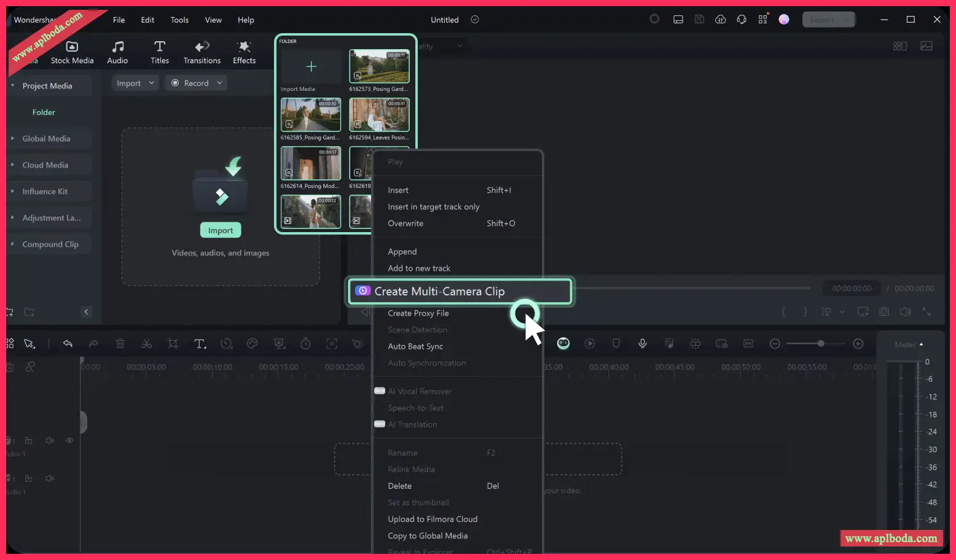Mute the Video 1 track audio
The image size is (956, 560).
coord(50,440)
